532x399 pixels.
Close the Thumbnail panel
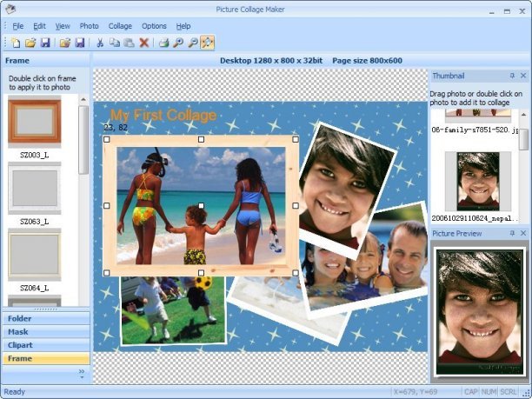click(x=523, y=76)
